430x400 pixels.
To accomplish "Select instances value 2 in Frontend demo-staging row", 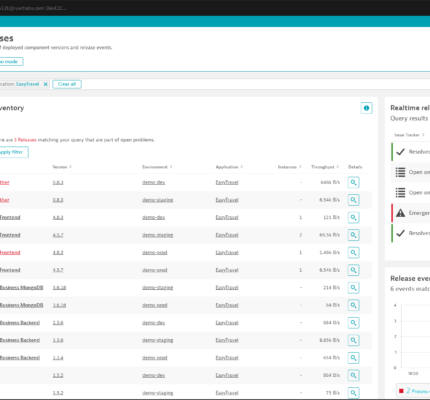I will (x=300, y=235).
